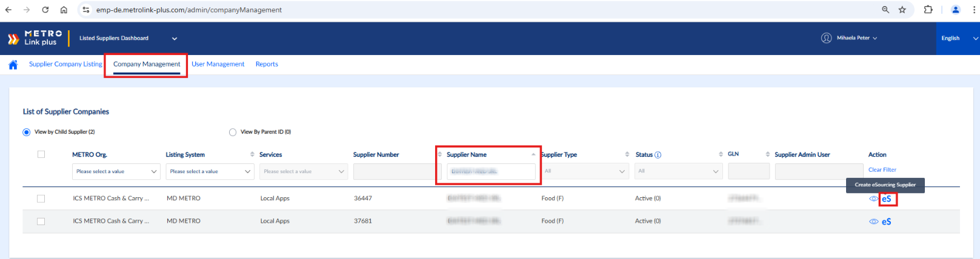Open browser zoom magnifier icon
Image resolution: width=980 pixels, height=259 pixels.
[x=885, y=10]
